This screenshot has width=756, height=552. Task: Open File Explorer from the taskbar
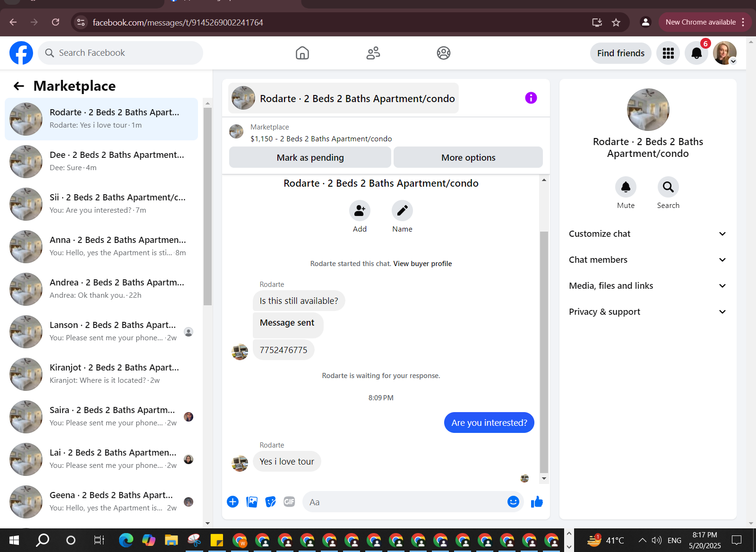point(171,540)
